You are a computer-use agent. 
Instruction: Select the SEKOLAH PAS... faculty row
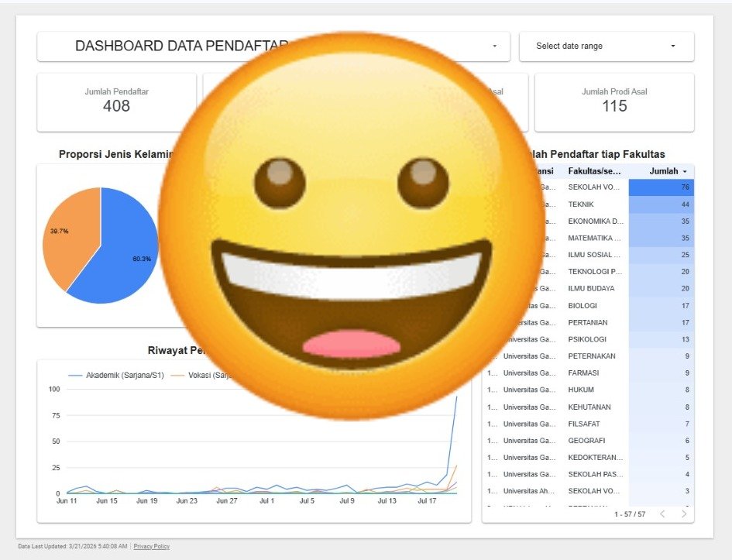click(588, 474)
